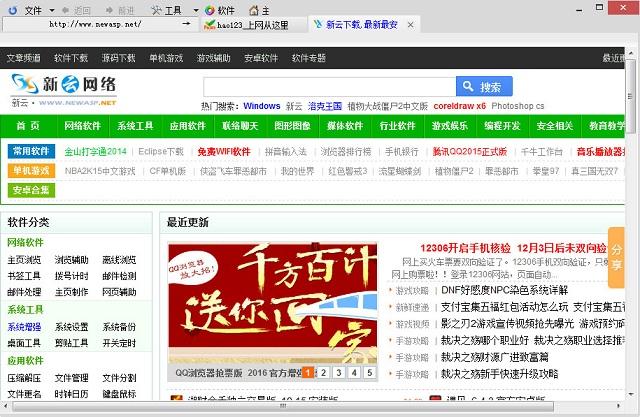The height and width of the screenshot is (417, 640).
Task: Open 图形图像 in the green menu
Action: (x=292, y=126)
